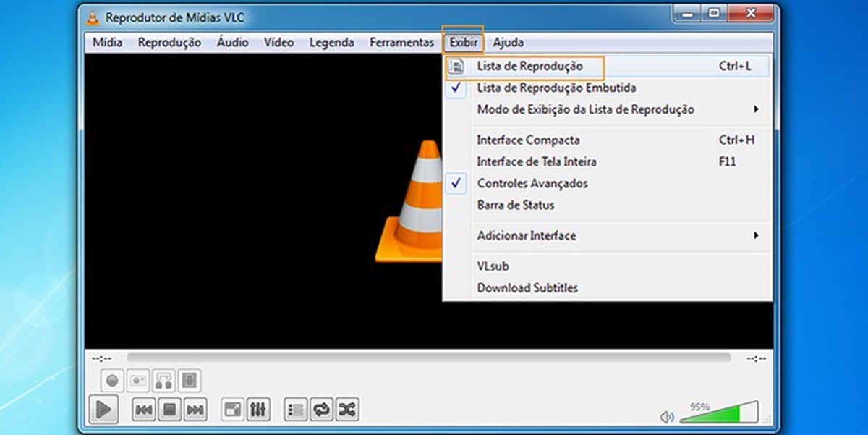Maximize the VLC window
The height and width of the screenshot is (435, 868).
(x=712, y=13)
